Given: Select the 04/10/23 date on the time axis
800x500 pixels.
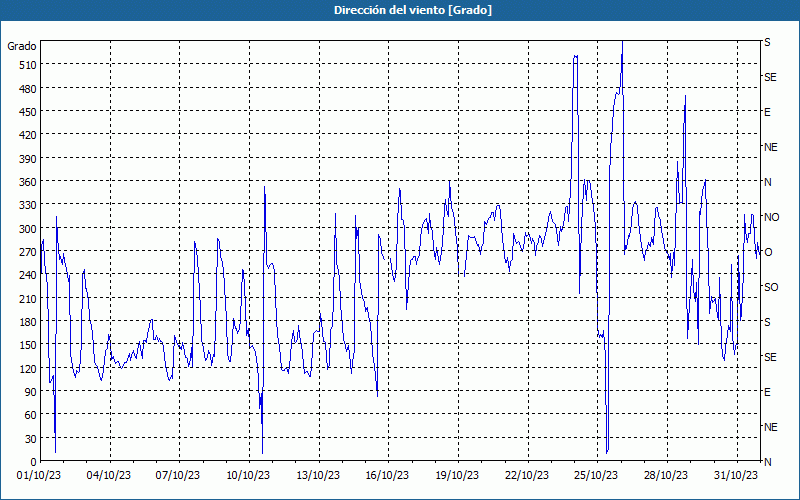Looking at the screenshot, I should (x=109, y=476).
